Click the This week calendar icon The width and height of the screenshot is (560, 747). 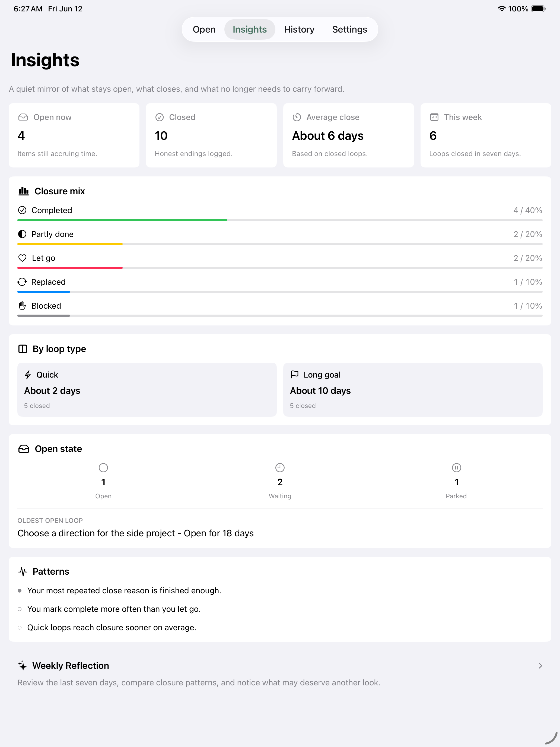(434, 117)
